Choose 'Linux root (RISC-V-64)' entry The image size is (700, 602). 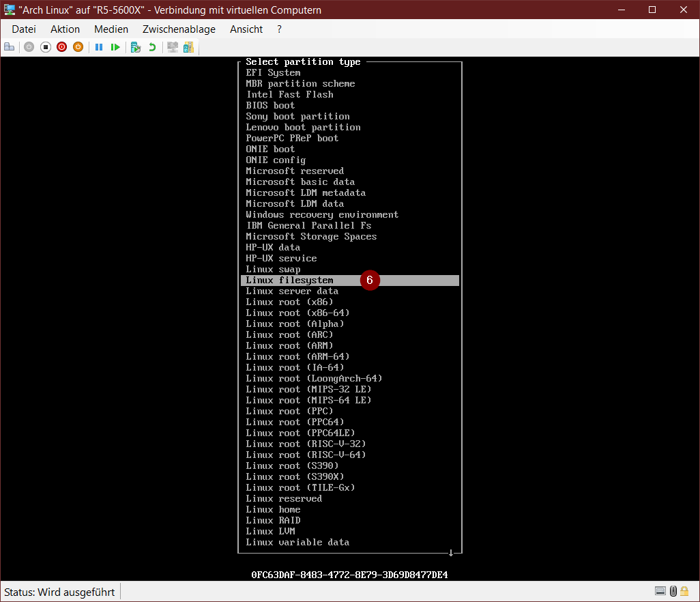click(x=306, y=455)
